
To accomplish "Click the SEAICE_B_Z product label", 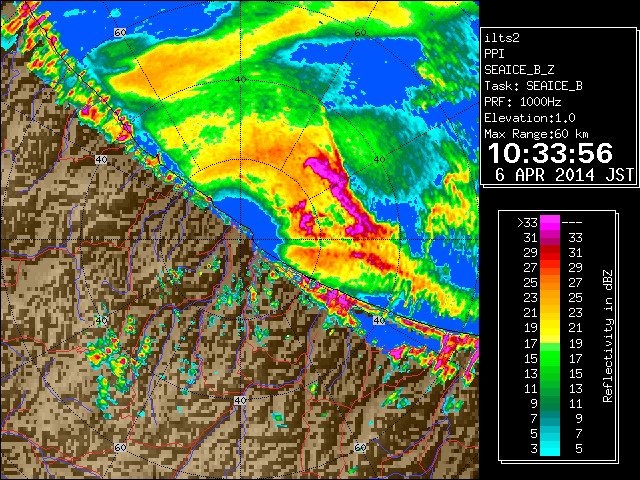I will click(x=519, y=70).
